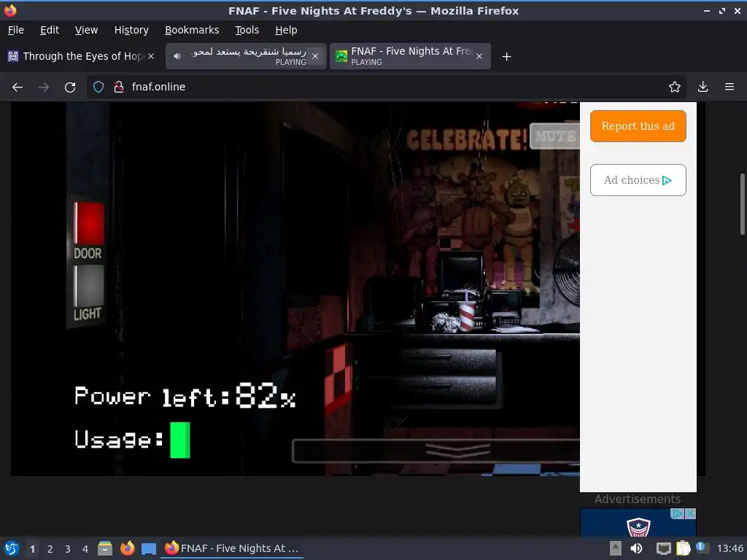Open clipboard manager tray icon

[683, 548]
